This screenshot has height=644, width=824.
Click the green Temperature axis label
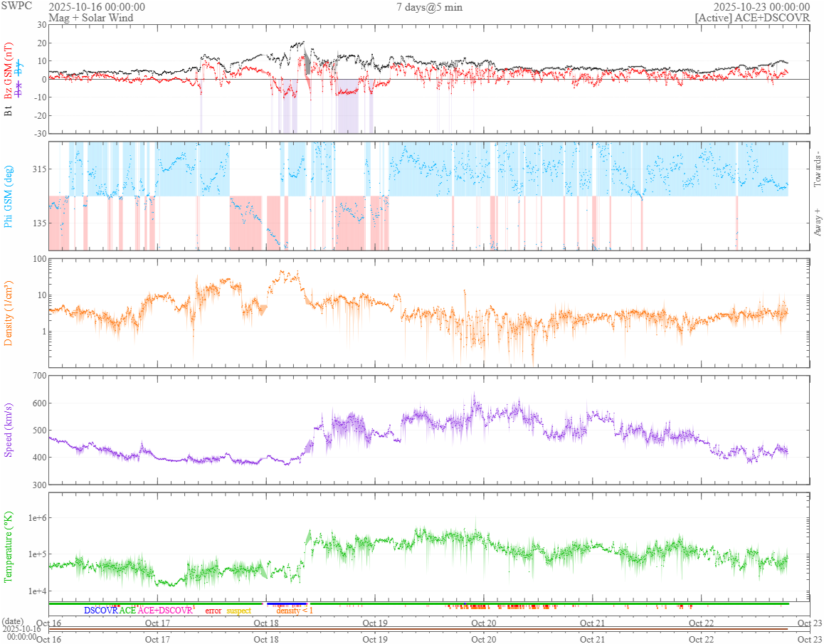9,547
